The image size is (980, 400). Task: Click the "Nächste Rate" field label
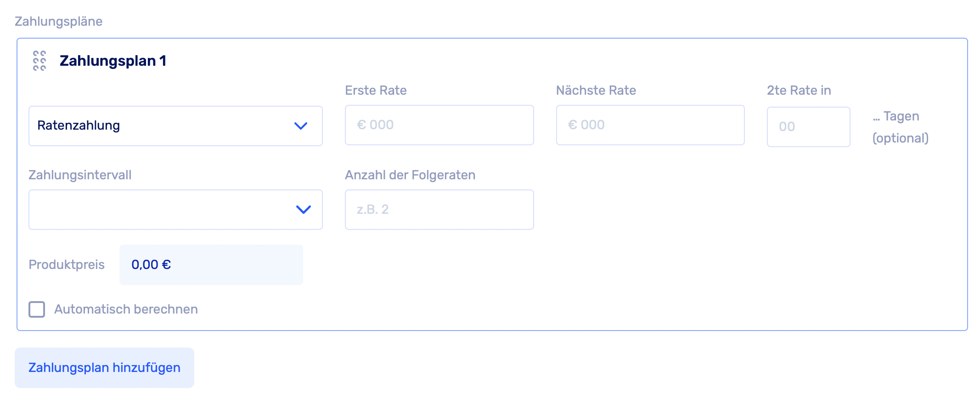tap(596, 91)
